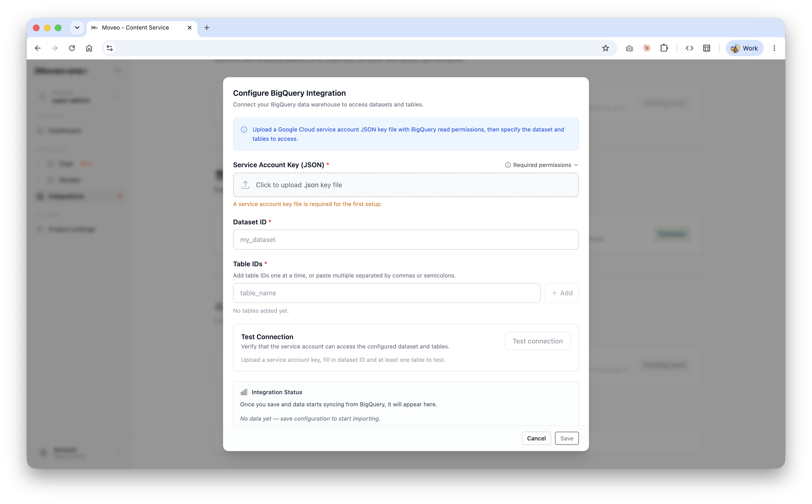Open the browser home page
Image resolution: width=812 pixels, height=504 pixels.
pyautogui.click(x=89, y=48)
